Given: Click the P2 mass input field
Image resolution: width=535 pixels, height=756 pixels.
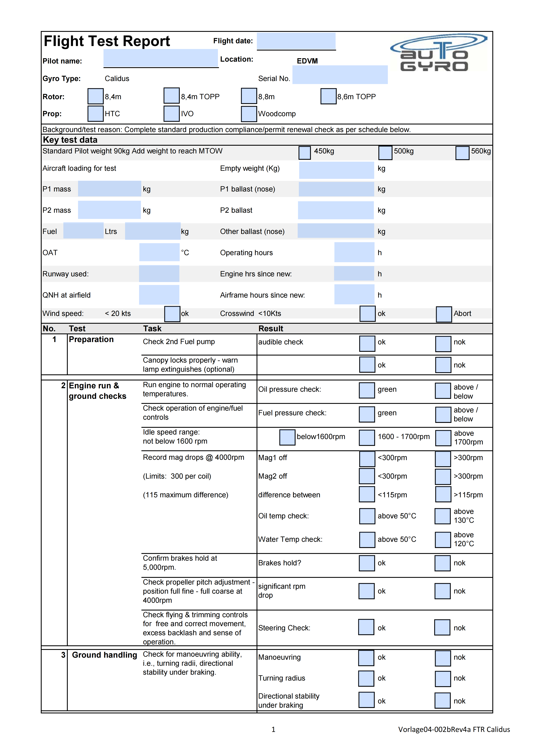Looking at the screenshot, I should (109, 210).
